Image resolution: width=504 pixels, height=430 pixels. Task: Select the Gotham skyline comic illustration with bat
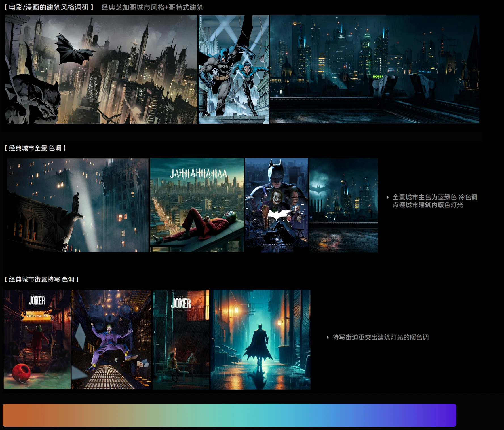click(101, 69)
